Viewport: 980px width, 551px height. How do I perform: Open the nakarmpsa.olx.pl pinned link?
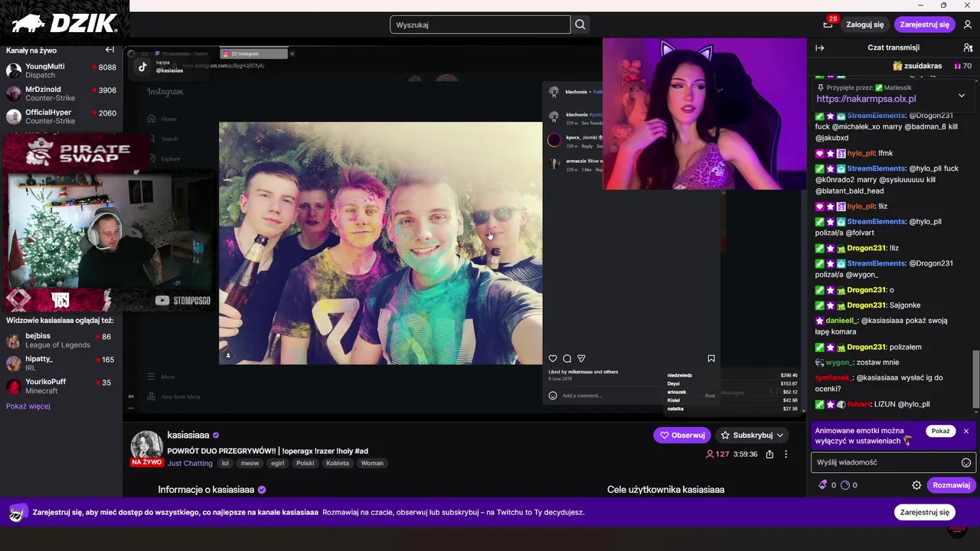coord(866,99)
